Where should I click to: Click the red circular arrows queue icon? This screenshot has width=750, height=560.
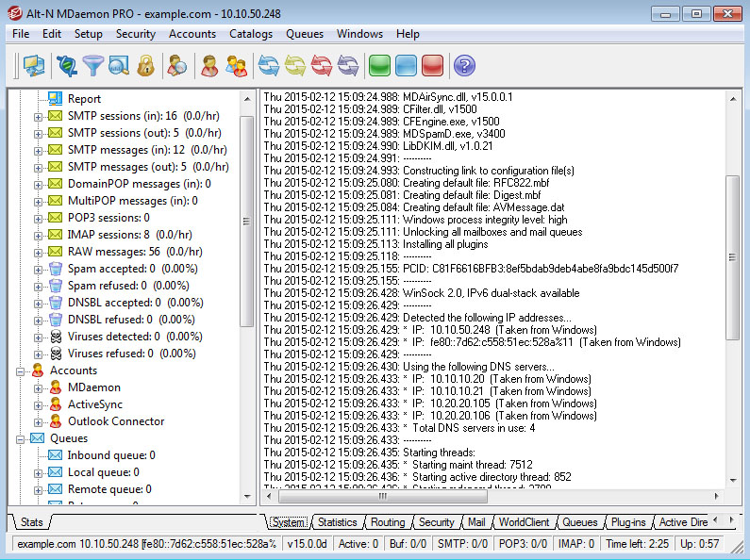tap(322, 66)
